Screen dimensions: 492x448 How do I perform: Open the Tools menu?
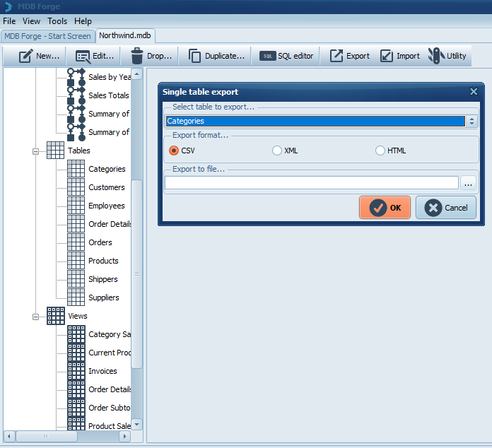click(x=57, y=21)
